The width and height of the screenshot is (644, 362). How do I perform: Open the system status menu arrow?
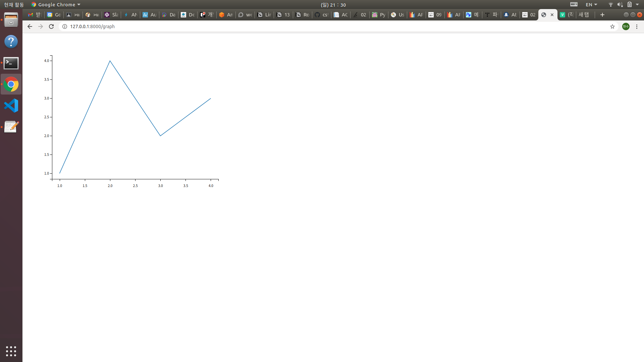pyautogui.click(x=637, y=5)
